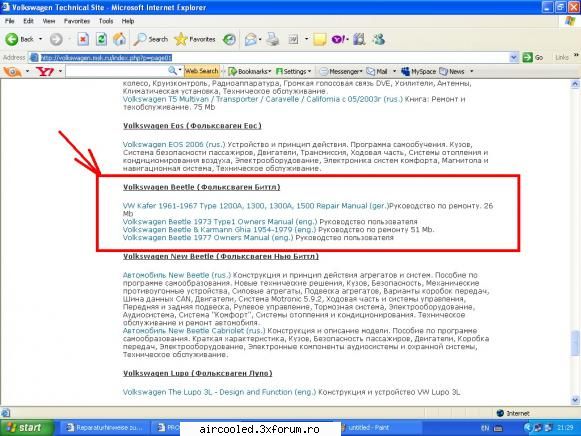The width and height of the screenshot is (581, 436).
Task: Click the Yahoo toolbar search input box
Action: click(x=117, y=71)
